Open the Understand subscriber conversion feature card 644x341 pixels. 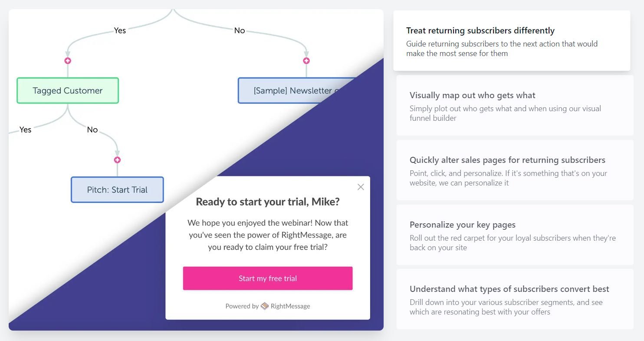pos(515,298)
